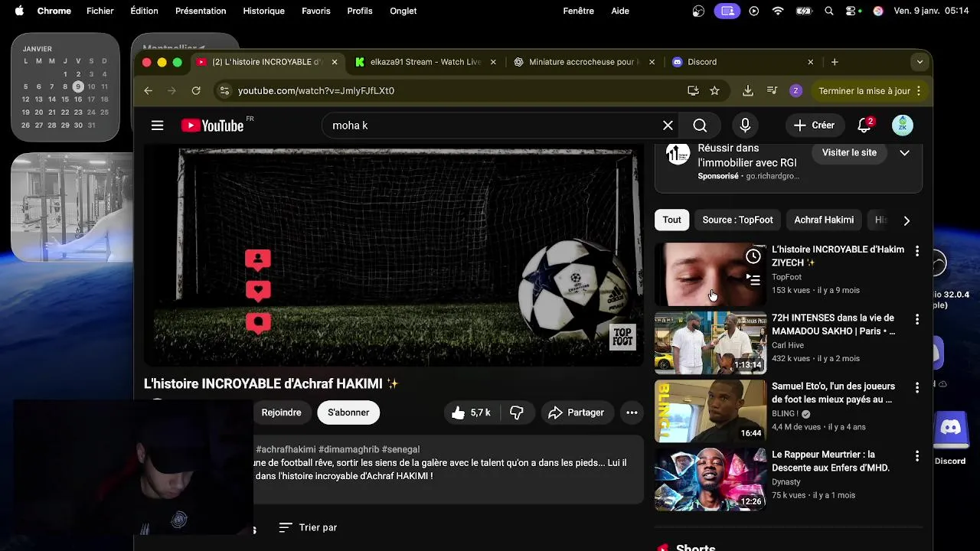Open options for Hakim ZIYECH video

click(917, 250)
